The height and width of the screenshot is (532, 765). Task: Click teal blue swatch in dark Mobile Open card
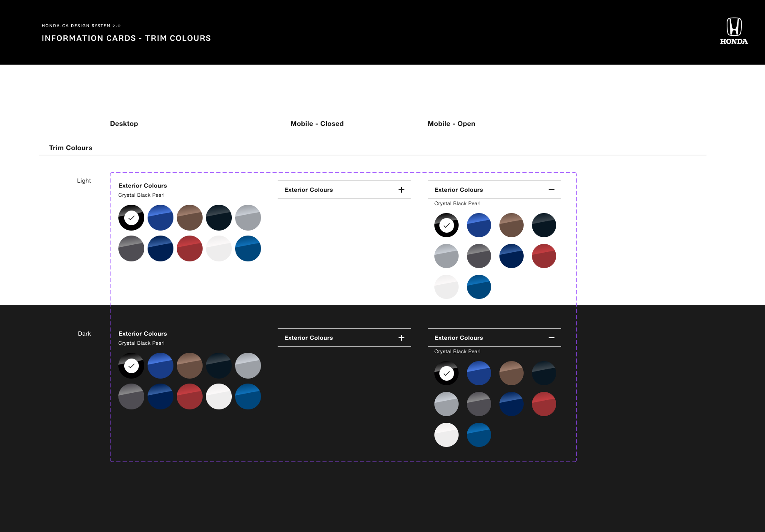point(479,435)
